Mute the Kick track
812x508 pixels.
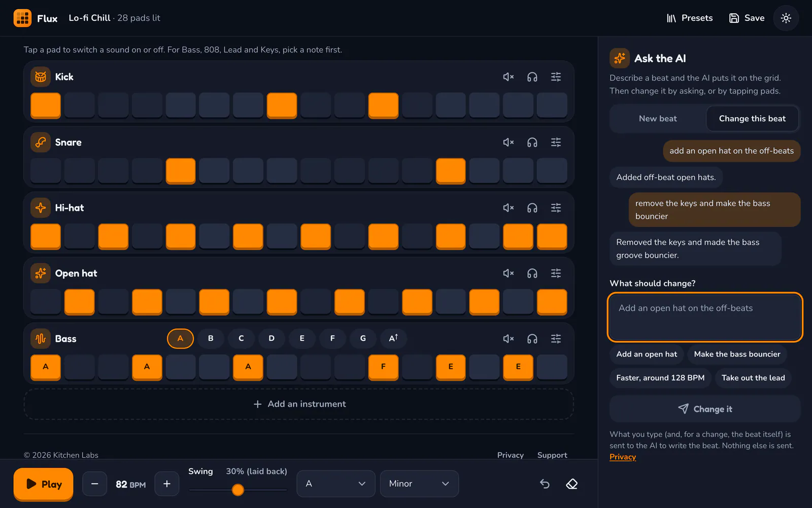508,77
